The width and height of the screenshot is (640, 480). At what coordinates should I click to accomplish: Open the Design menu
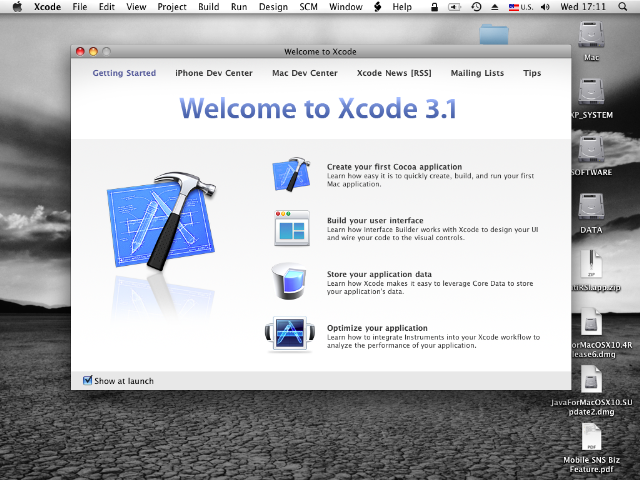tap(273, 7)
